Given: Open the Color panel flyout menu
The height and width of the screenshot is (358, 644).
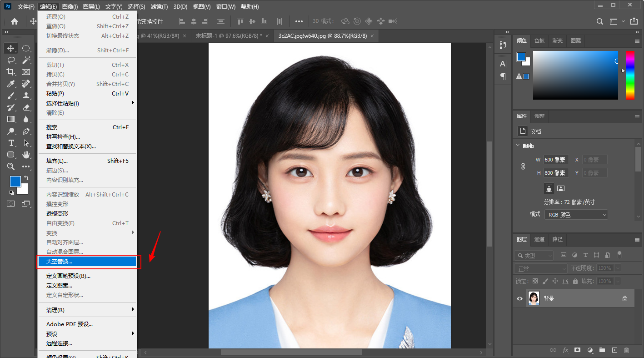Looking at the screenshot, I should pos(637,40).
